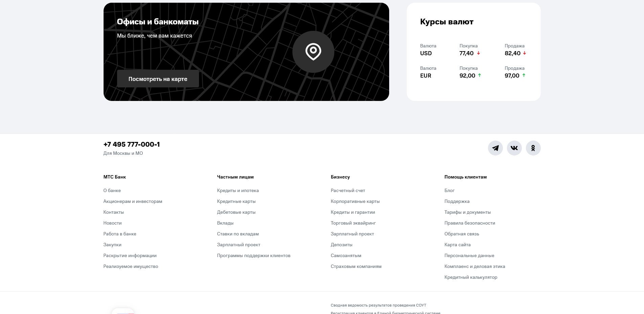The height and width of the screenshot is (314, 644).
Task: Open the 'Блог' link in Помощь клиентам
Action: point(449,190)
